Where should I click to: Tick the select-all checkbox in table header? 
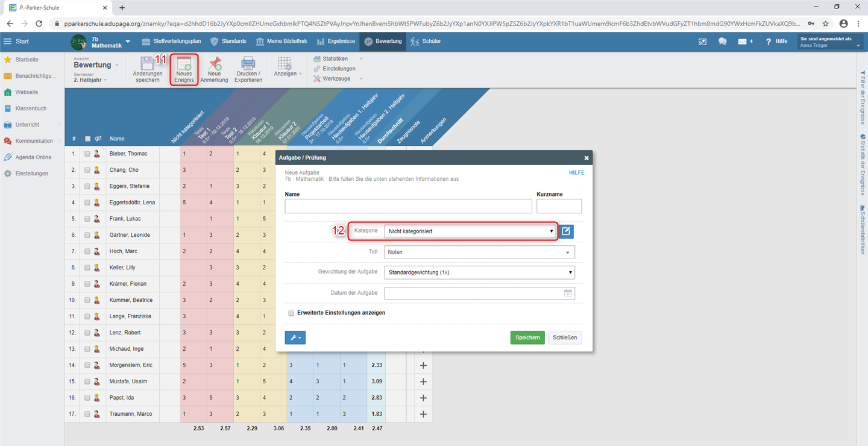tap(87, 139)
